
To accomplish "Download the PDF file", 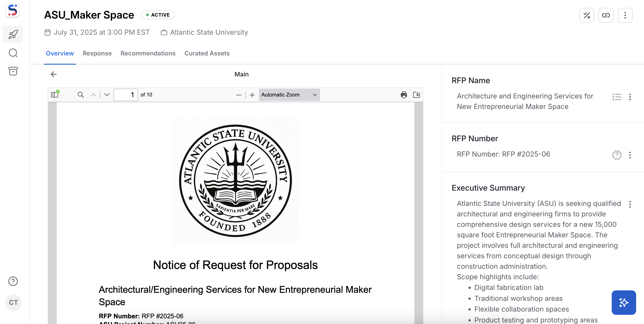I will point(416,95).
